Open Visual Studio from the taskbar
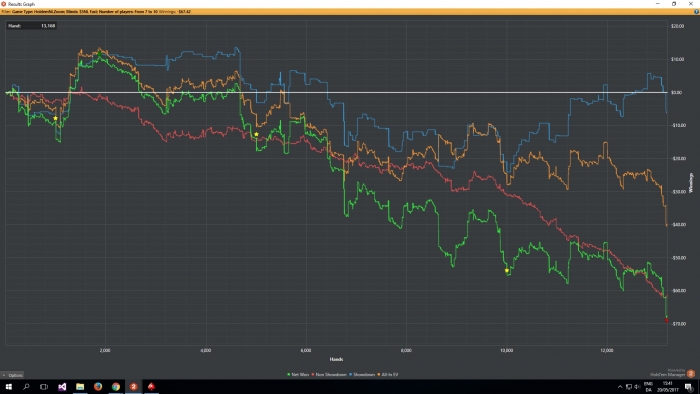Image resolution: width=700 pixels, height=394 pixels. coord(62,387)
